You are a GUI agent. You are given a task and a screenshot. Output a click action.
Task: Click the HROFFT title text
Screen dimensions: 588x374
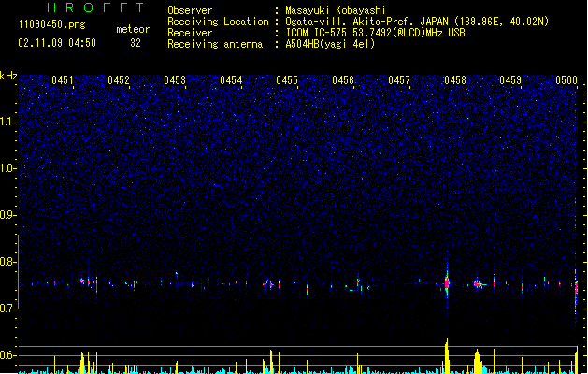tap(95, 7)
